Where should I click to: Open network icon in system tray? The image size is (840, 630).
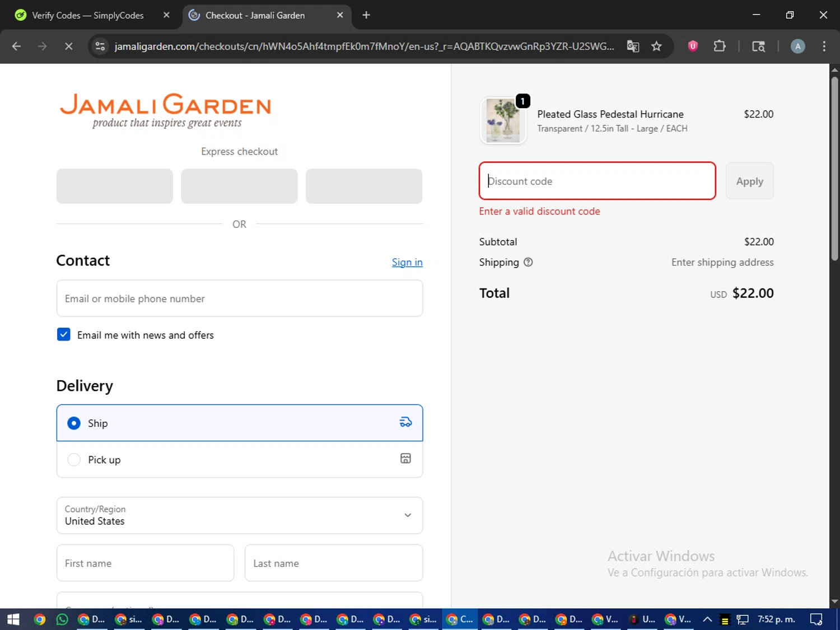coord(743,619)
